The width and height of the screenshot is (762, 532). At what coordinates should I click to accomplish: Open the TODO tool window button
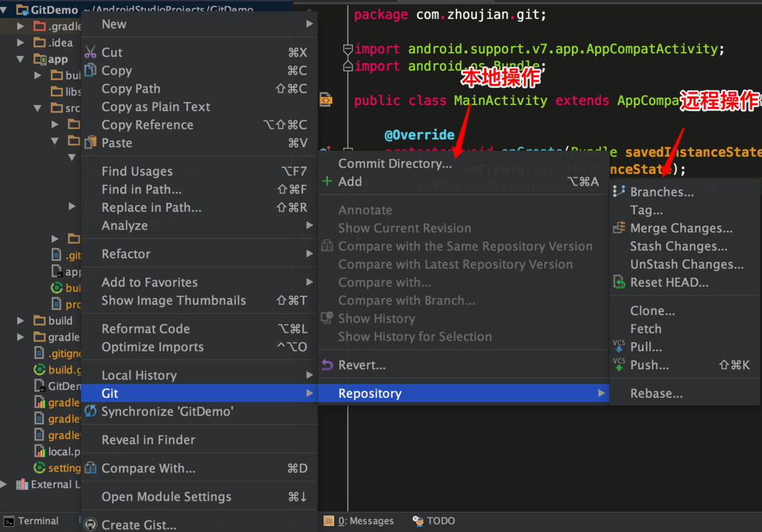pyautogui.click(x=434, y=521)
